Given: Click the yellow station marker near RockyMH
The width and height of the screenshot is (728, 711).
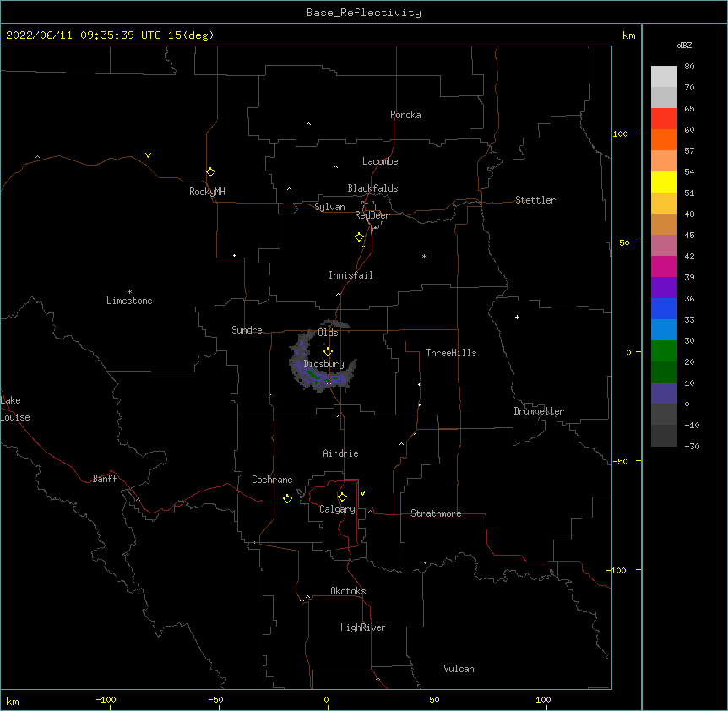Looking at the screenshot, I should coord(210,171).
